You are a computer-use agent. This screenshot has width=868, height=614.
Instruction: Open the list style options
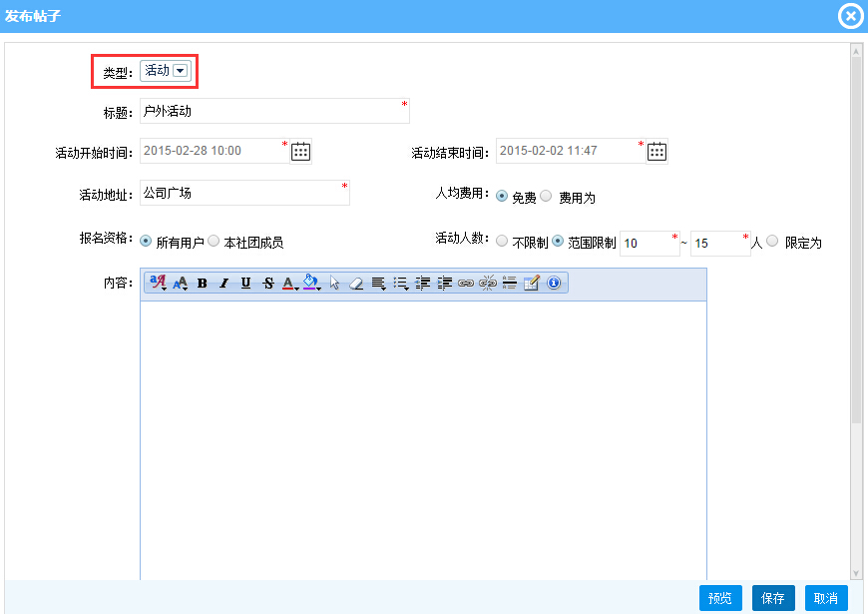pyautogui.click(x=401, y=284)
